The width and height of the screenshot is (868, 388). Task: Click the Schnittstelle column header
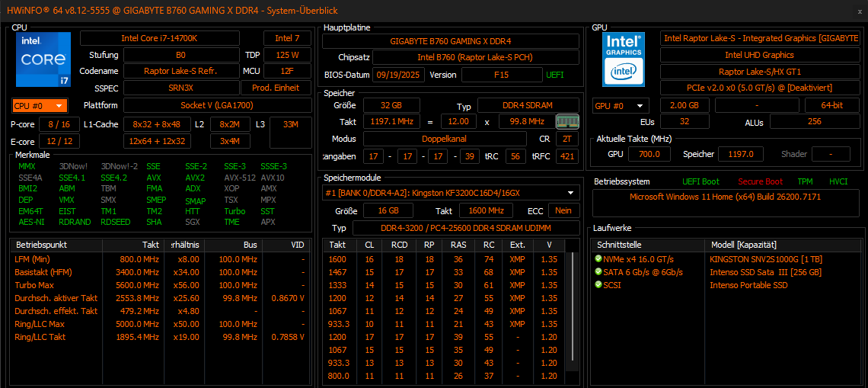648,245
